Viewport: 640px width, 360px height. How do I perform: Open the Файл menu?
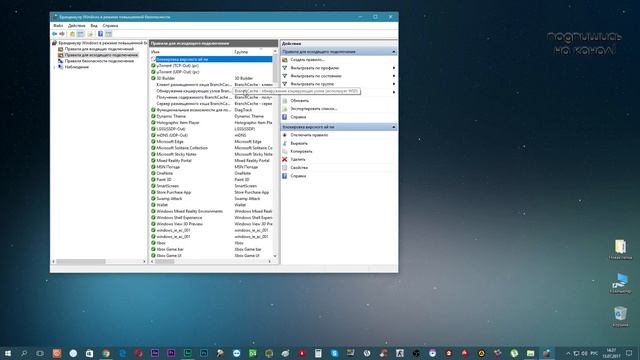click(58, 26)
